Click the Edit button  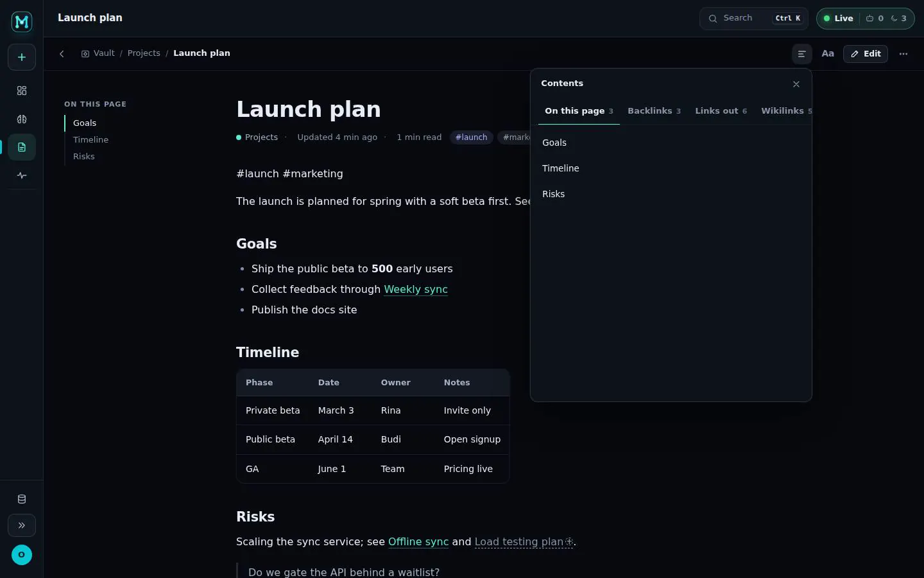[866, 54]
